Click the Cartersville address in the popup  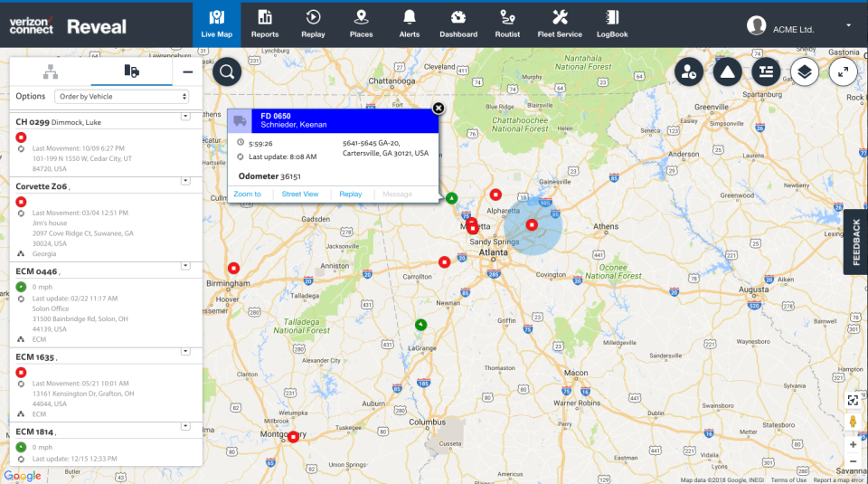pyautogui.click(x=385, y=147)
